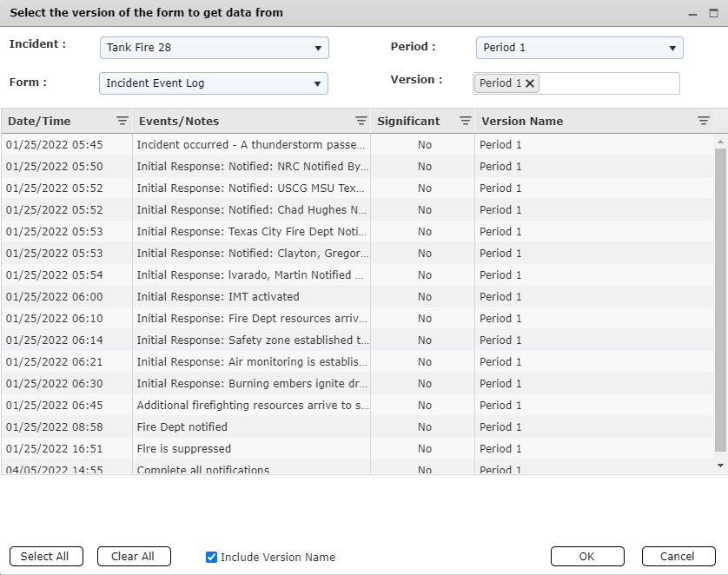
Task: Disable the Include Version Name checkbox
Action: [x=210, y=557]
